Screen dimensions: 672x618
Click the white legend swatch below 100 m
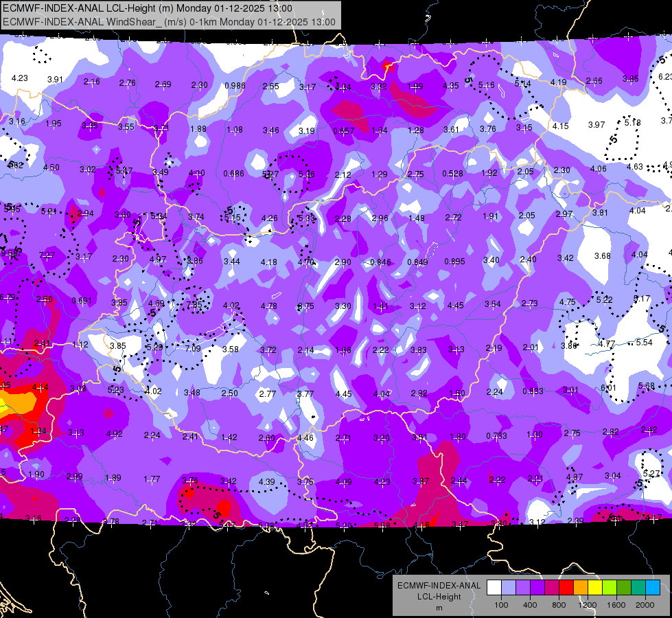point(494,588)
